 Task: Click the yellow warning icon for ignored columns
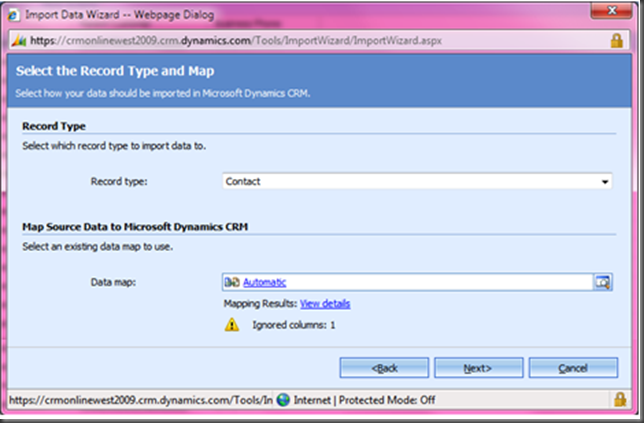232,325
